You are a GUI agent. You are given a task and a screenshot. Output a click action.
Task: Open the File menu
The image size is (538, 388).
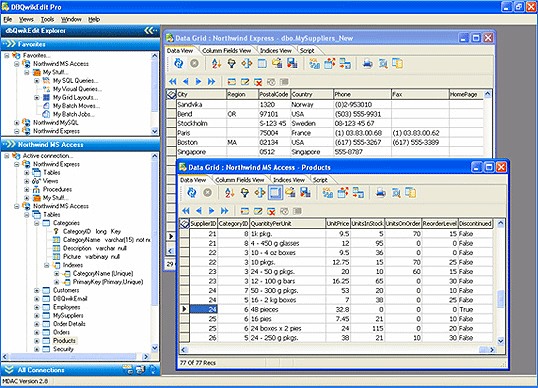[x=8, y=19]
